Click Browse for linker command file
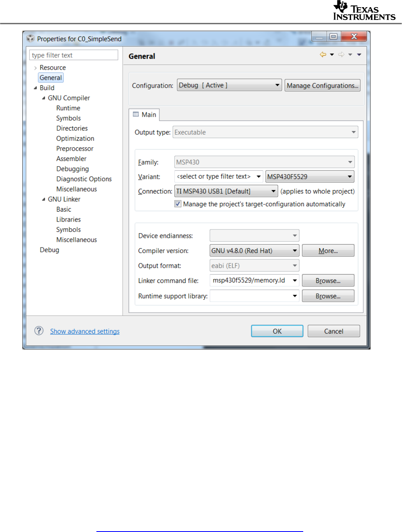The image size is (402, 532). [x=328, y=281]
